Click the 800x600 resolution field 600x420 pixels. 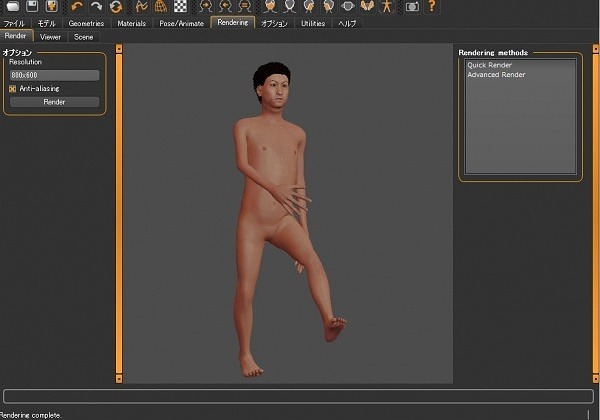tap(54, 75)
